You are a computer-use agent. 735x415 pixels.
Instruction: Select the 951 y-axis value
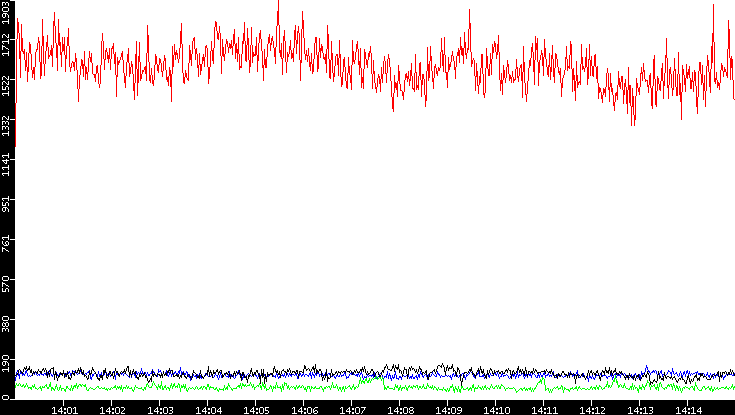point(6,205)
